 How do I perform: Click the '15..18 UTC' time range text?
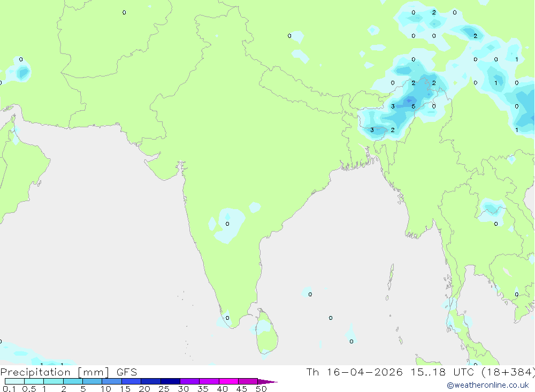442,372
